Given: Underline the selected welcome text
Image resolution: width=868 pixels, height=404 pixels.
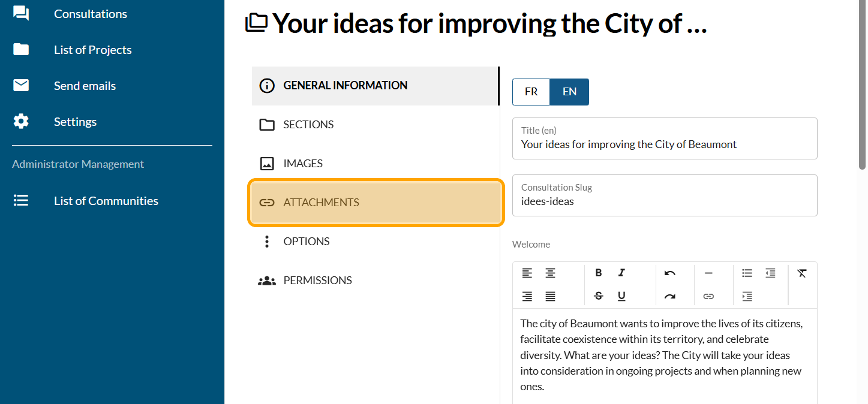Looking at the screenshot, I should point(621,296).
